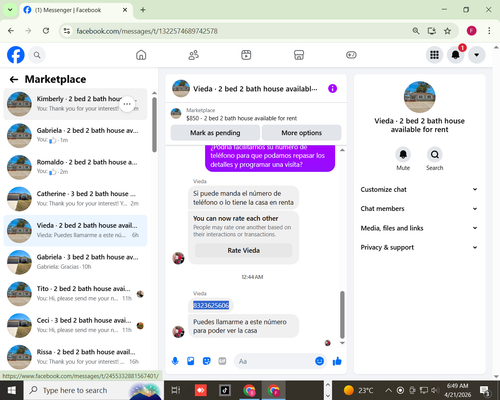
Task: Click large house profile picture in info panel
Action: point(419,97)
